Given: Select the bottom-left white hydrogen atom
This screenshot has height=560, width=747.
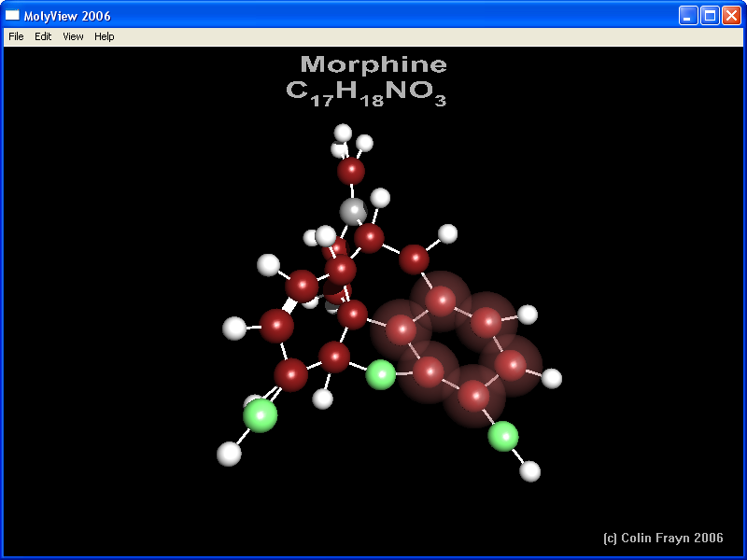Looking at the screenshot, I should click(x=229, y=454).
